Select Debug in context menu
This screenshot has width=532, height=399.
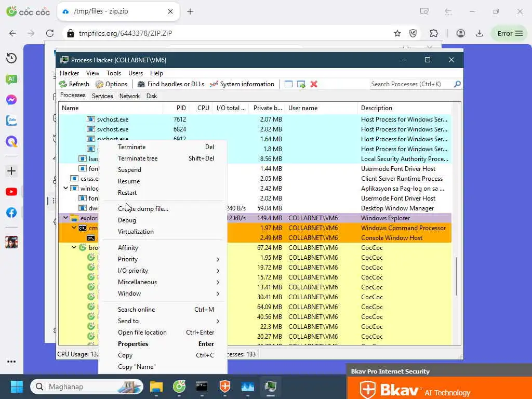point(163,220)
